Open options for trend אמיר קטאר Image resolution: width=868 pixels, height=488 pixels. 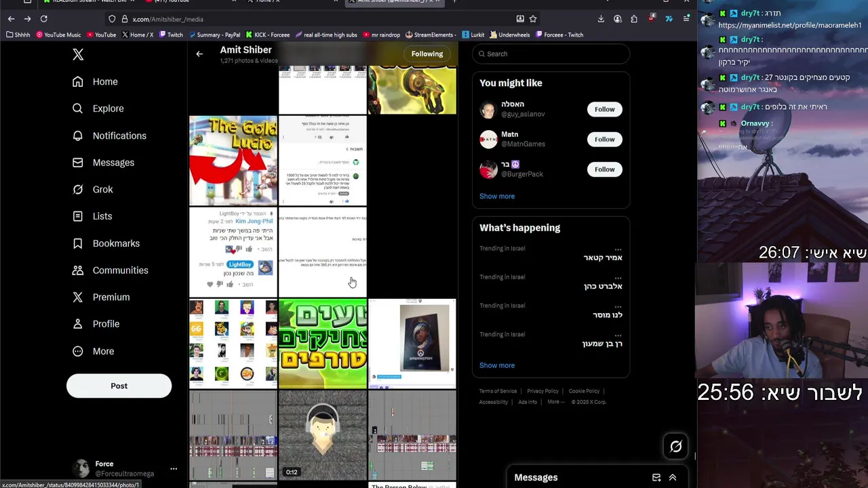(618, 249)
